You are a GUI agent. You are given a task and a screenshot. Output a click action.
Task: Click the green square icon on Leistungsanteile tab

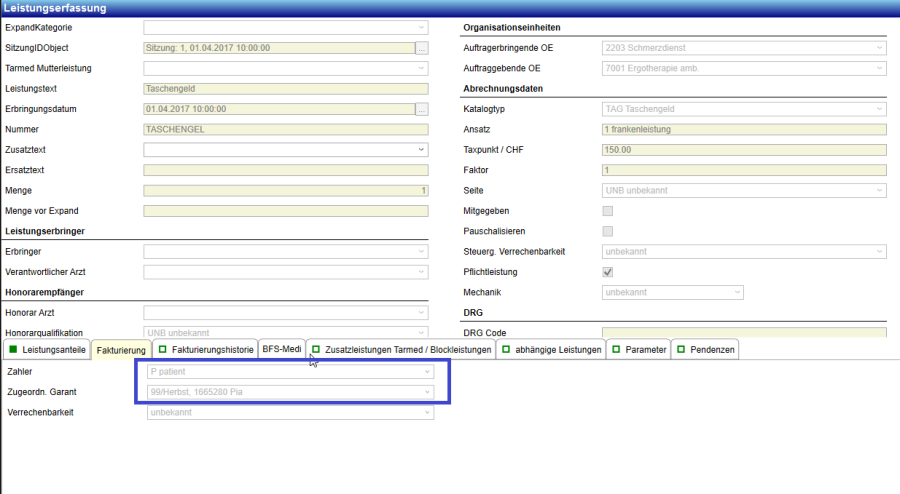click(12, 350)
